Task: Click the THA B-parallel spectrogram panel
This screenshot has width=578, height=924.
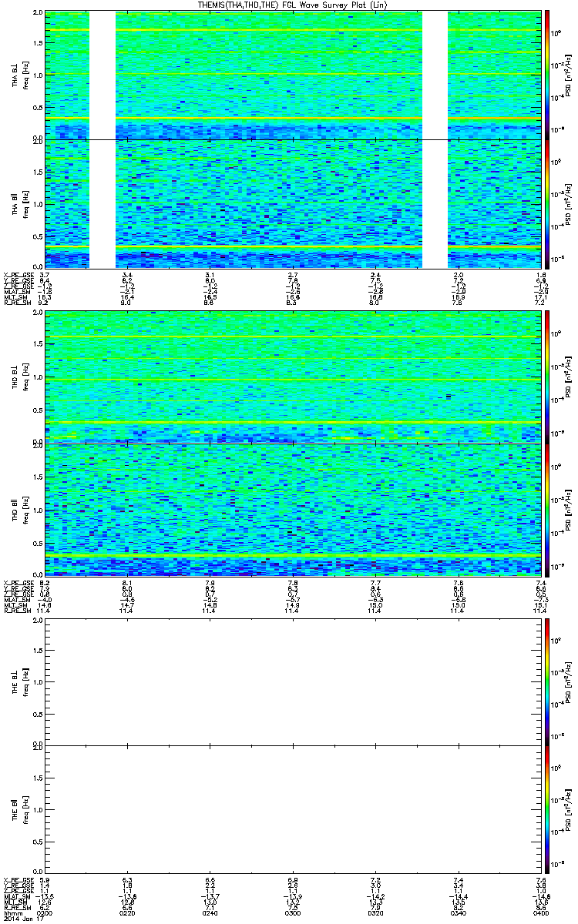Action: point(293,204)
